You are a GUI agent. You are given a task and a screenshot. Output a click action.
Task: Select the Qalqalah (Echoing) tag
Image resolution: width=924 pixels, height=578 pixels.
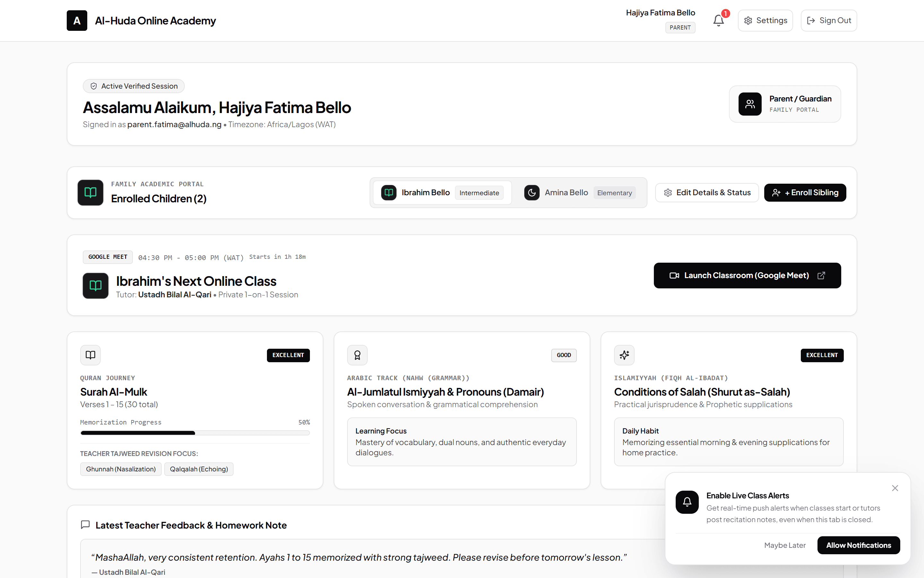[x=199, y=469]
